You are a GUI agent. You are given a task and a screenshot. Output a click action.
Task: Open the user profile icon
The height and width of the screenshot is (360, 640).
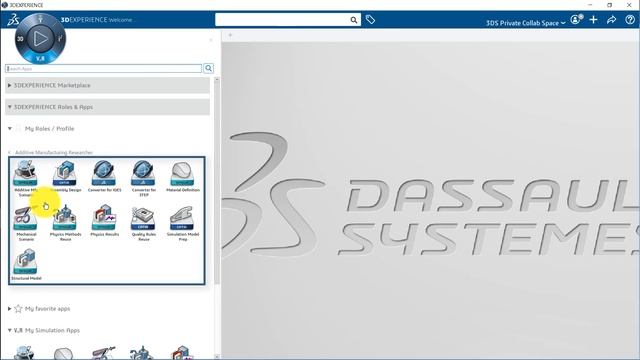[576, 19]
